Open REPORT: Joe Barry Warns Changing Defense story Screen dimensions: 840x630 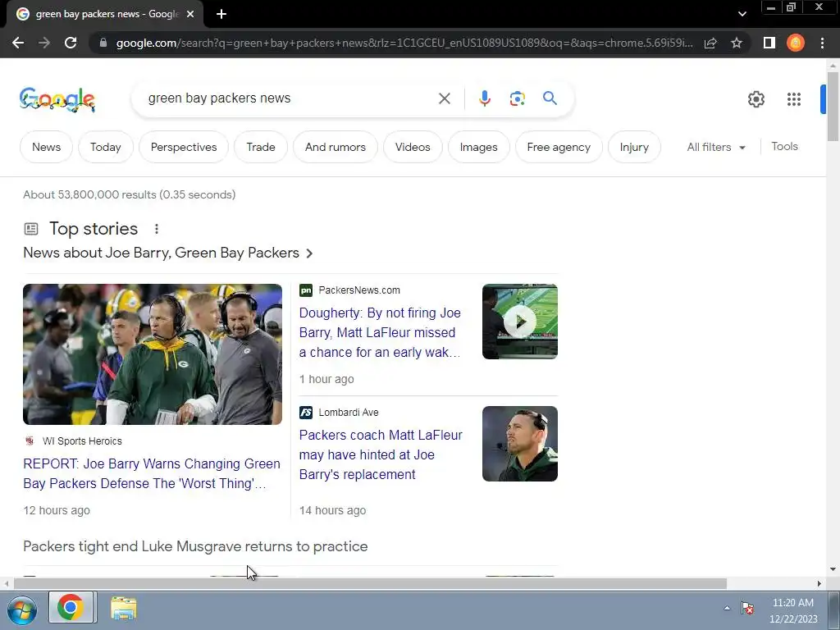click(152, 473)
